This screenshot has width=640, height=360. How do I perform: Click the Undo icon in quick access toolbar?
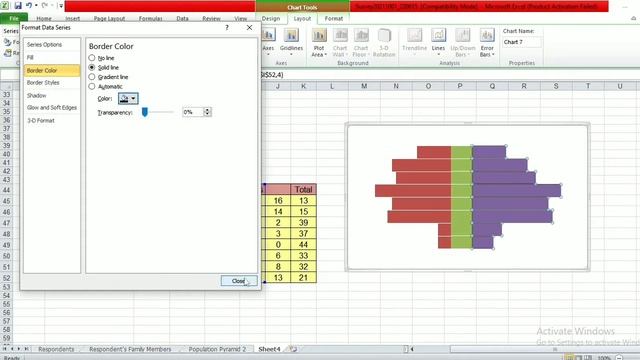tap(29, 6)
